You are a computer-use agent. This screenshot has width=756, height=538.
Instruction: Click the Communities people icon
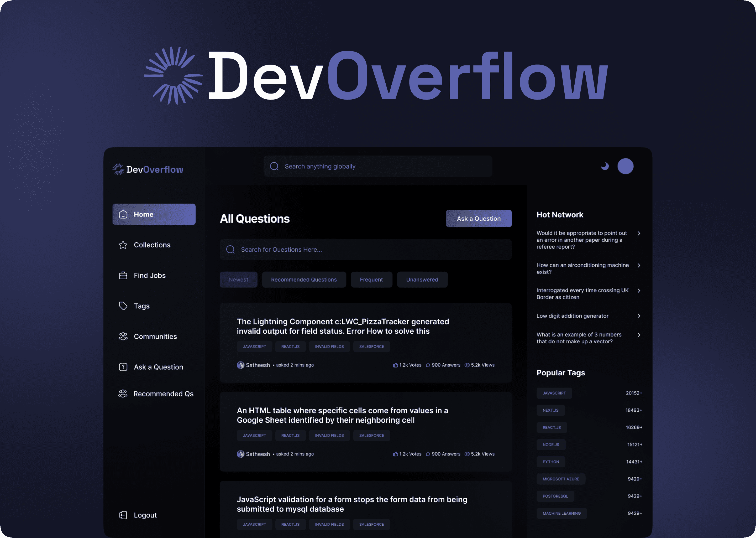[x=123, y=336]
